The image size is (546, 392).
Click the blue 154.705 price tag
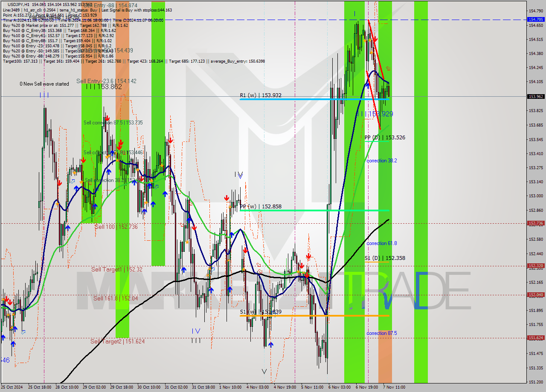[x=536, y=19]
